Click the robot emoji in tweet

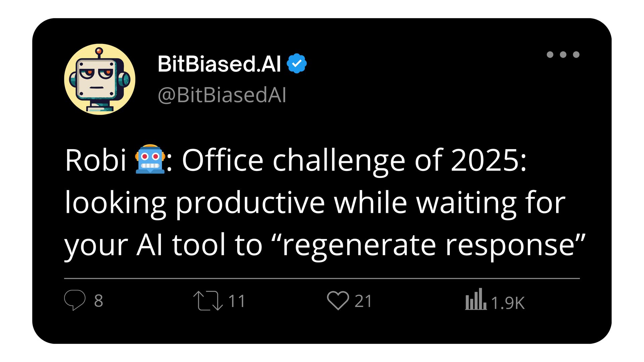(150, 159)
